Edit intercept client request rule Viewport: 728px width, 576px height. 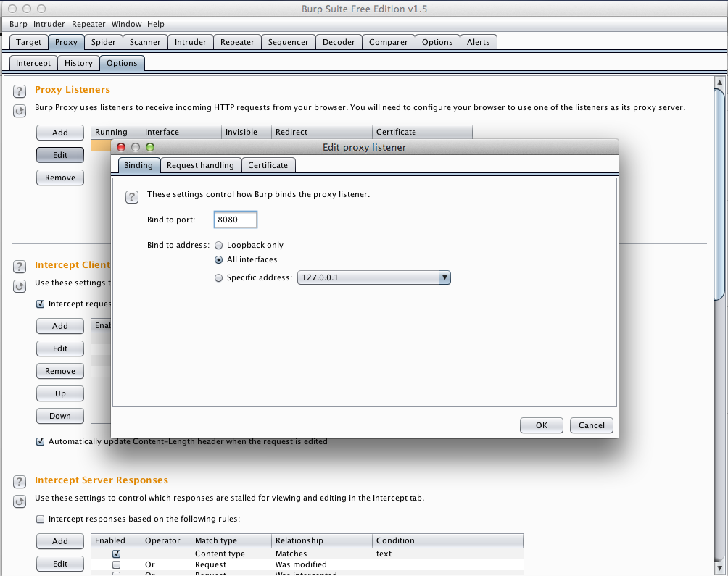(60, 348)
